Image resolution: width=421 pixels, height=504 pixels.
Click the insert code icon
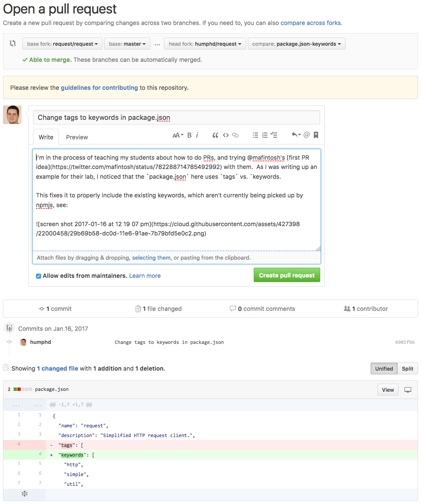pos(225,135)
